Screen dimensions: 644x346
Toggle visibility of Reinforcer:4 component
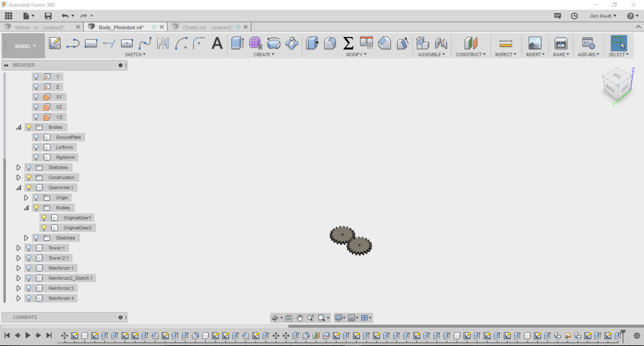(29, 298)
